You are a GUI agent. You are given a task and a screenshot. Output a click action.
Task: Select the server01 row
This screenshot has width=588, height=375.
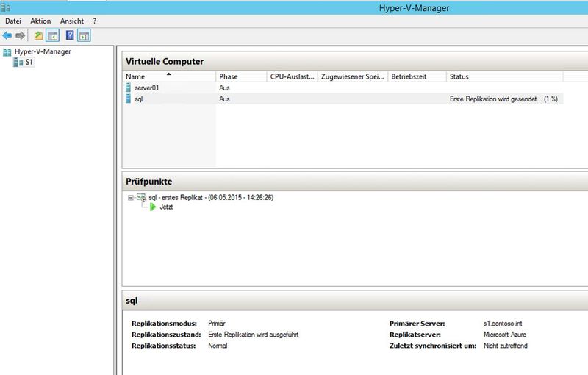click(x=343, y=87)
